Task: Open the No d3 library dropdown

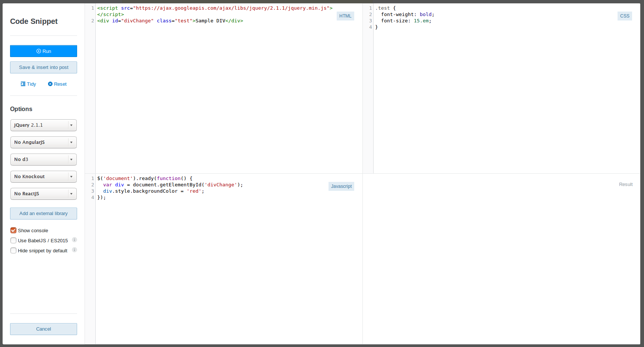Action: click(x=44, y=160)
